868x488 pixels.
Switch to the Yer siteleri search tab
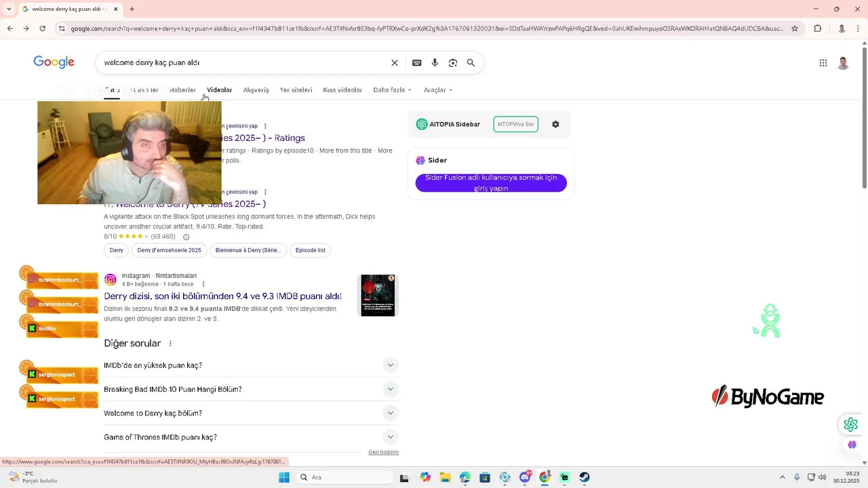(x=296, y=89)
